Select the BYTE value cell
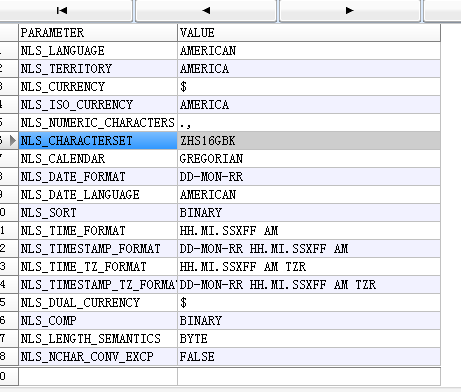This screenshot has width=461, height=392. 309,339
